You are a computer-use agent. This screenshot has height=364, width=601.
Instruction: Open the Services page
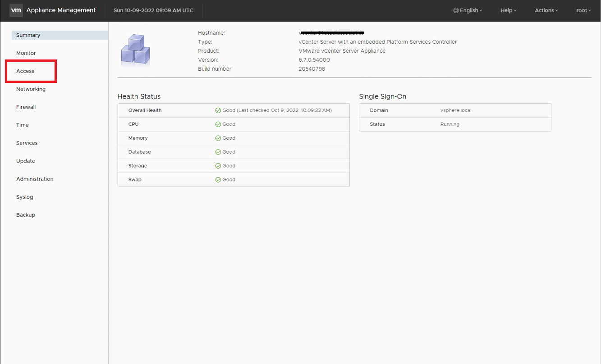27,143
